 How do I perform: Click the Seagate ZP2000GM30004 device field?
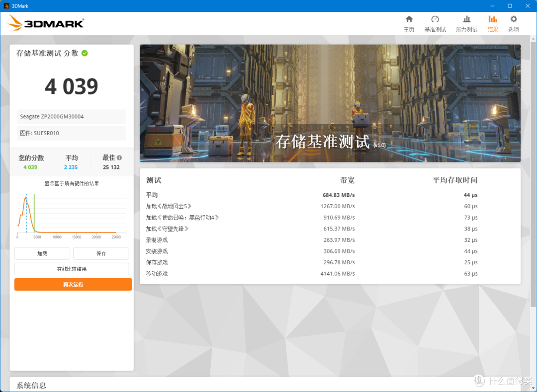click(x=72, y=116)
